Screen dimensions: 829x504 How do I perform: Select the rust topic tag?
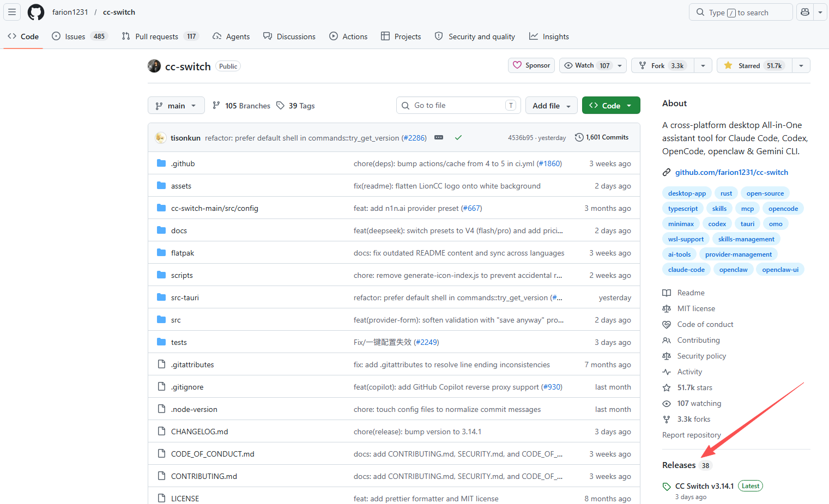(x=726, y=193)
